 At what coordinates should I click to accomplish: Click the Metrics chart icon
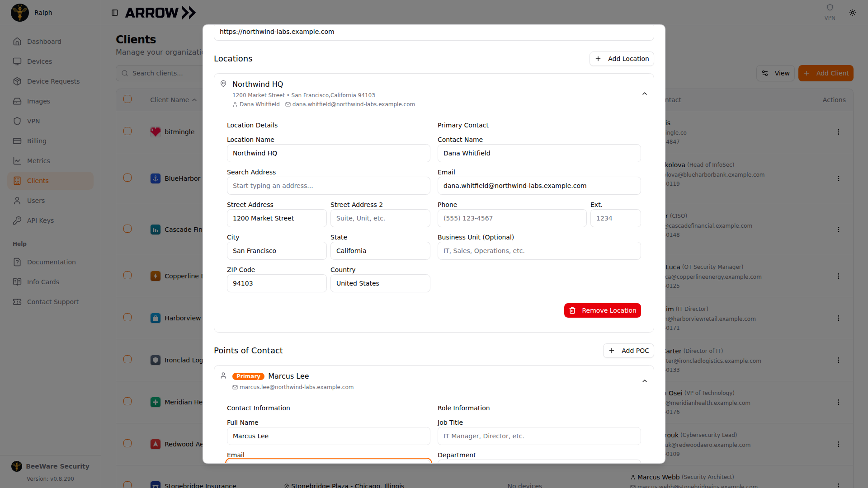17,161
